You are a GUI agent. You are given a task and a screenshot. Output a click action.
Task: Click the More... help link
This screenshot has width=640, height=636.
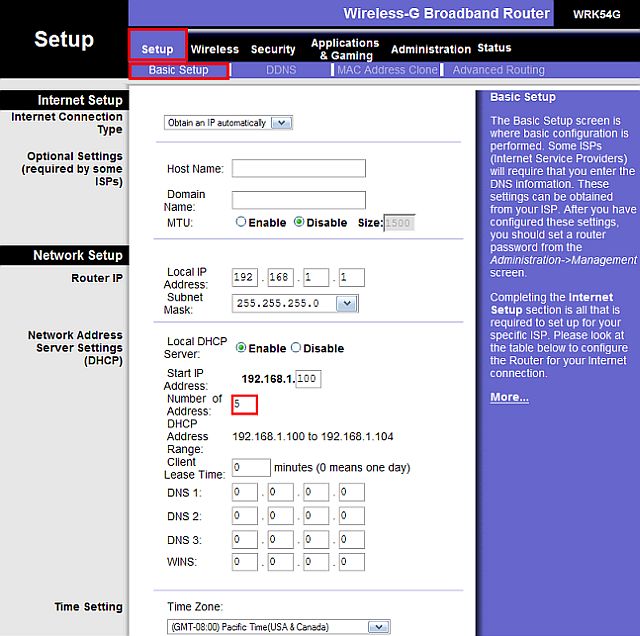tap(509, 397)
